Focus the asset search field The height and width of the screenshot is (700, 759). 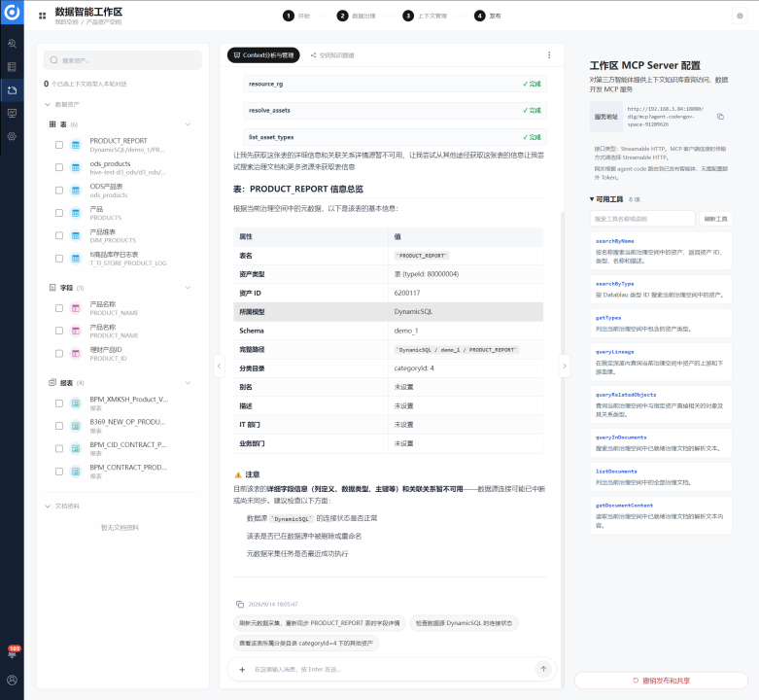pos(122,60)
